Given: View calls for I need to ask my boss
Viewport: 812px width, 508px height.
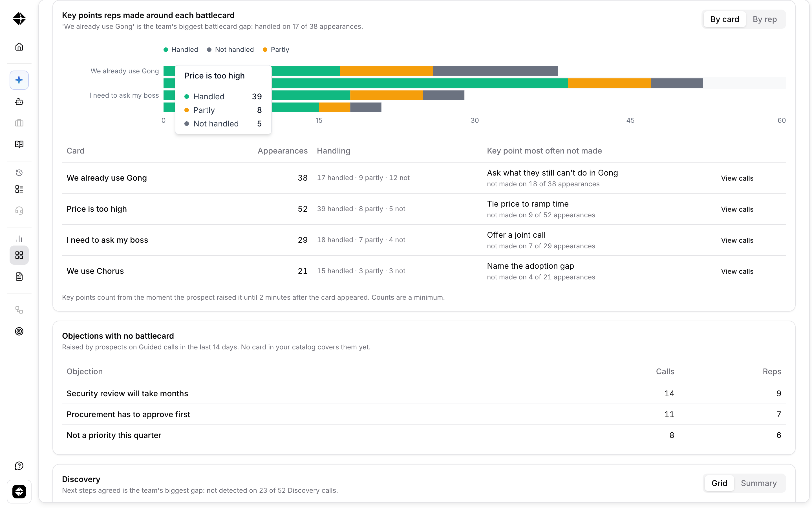Looking at the screenshot, I should click(x=737, y=240).
